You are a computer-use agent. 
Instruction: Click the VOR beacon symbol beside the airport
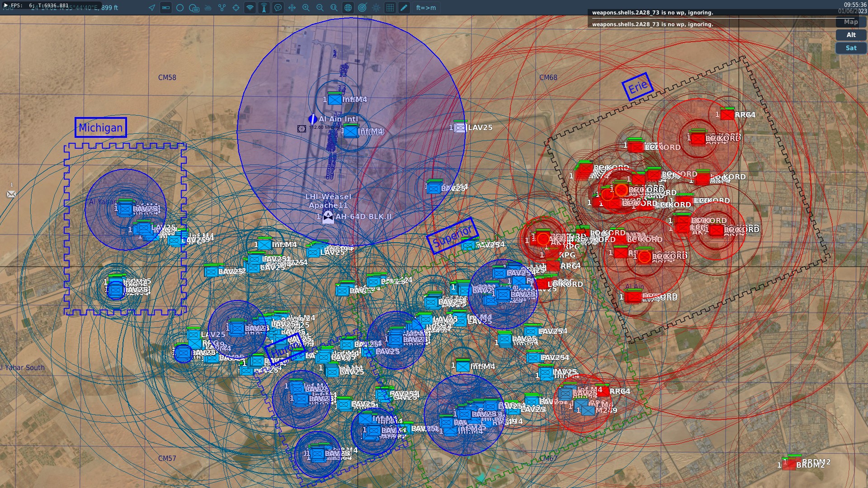(302, 129)
